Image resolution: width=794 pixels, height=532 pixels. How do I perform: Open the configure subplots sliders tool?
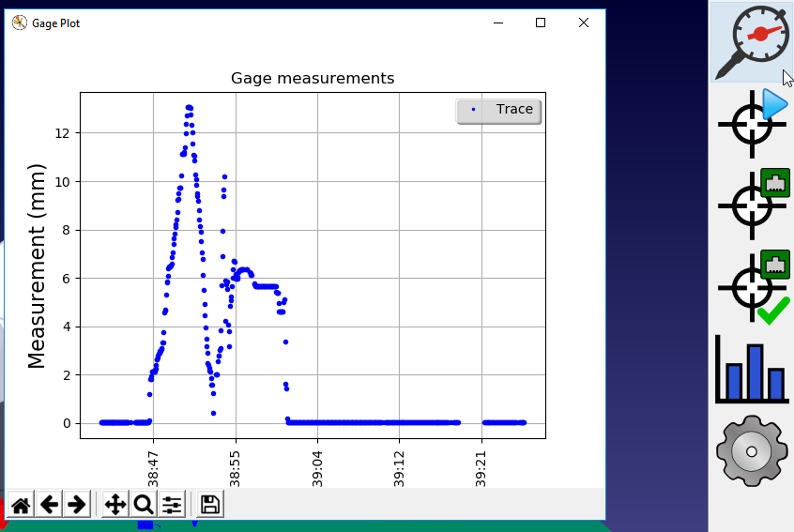[x=172, y=505]
